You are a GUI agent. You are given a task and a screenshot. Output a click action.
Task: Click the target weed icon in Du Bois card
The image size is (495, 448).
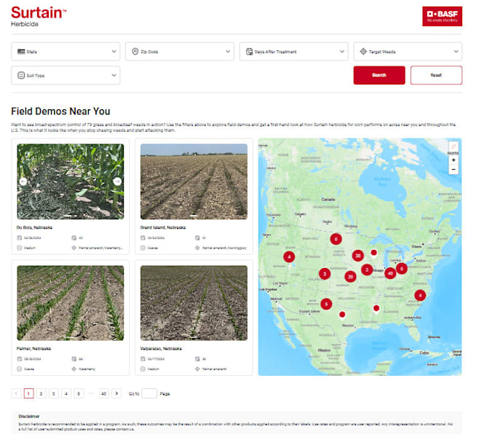(x=74, y=248)
